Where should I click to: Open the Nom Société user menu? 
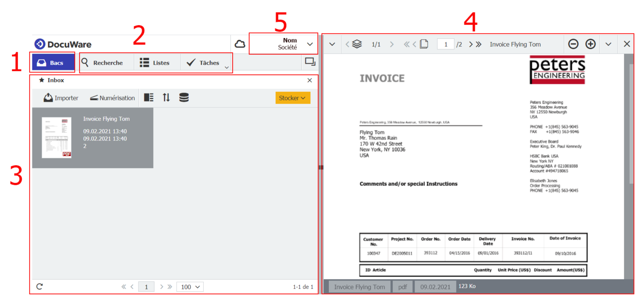click(x=283, y=44)
